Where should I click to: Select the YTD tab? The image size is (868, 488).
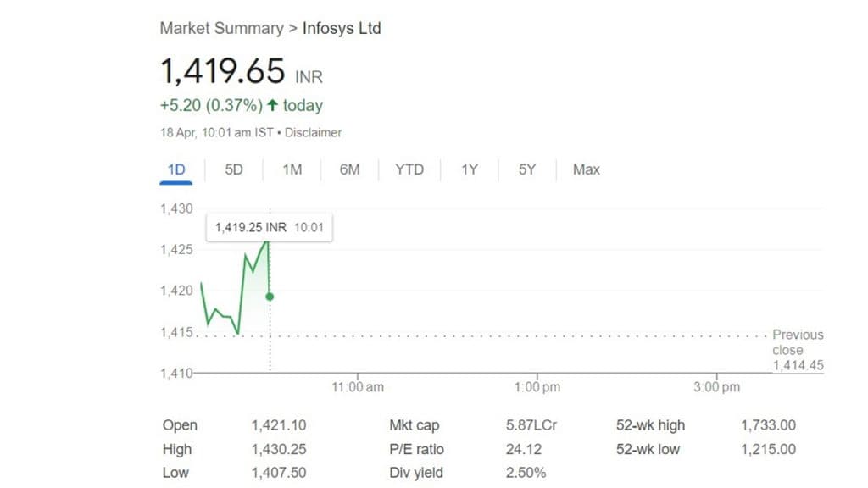pos(409,169)
